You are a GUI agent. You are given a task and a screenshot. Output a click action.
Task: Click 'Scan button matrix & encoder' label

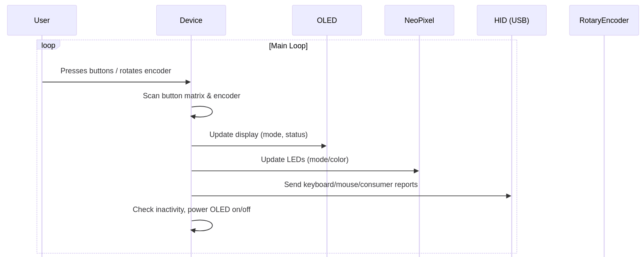coord(191,96)
